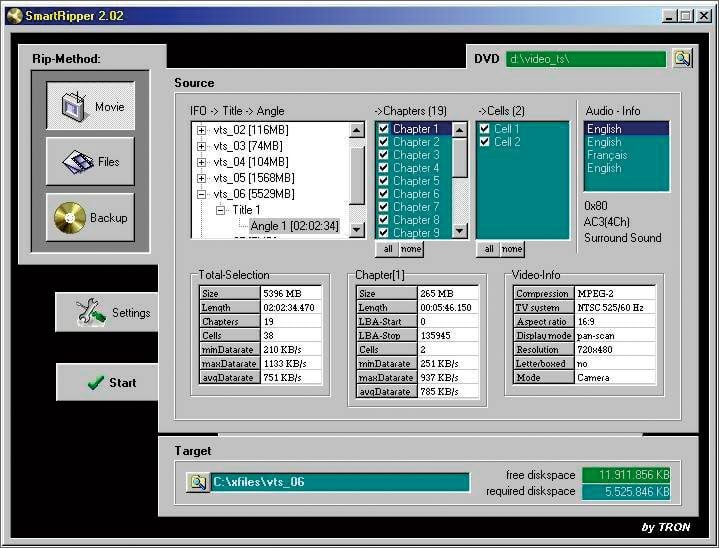Select all cells with all button
The width and height of the screenshot is (719, 548).
pyautogui.click(x=489, y=249)
